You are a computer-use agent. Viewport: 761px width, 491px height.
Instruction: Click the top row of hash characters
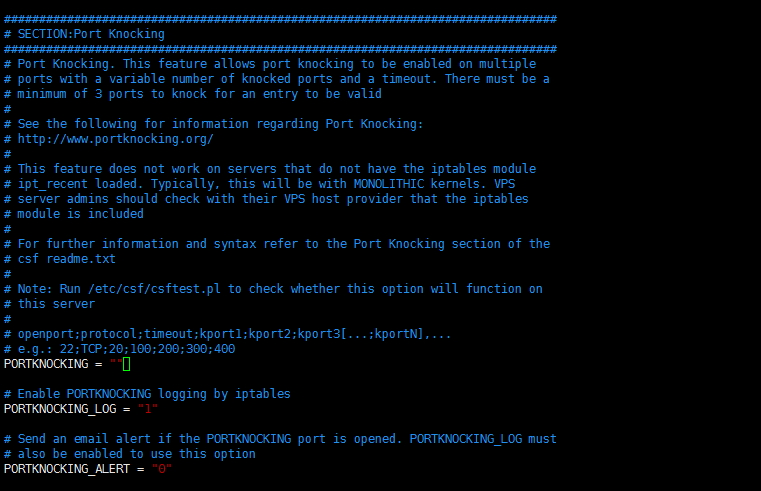point(280,19)
